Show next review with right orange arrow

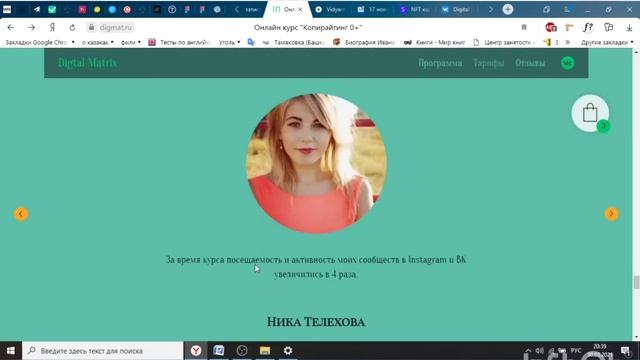tap(611, 213)
